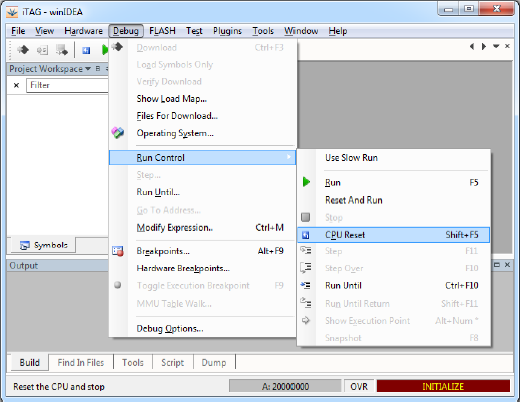Switch to the Build output tab
Viewport: 520px width, 403px height.
29,362
